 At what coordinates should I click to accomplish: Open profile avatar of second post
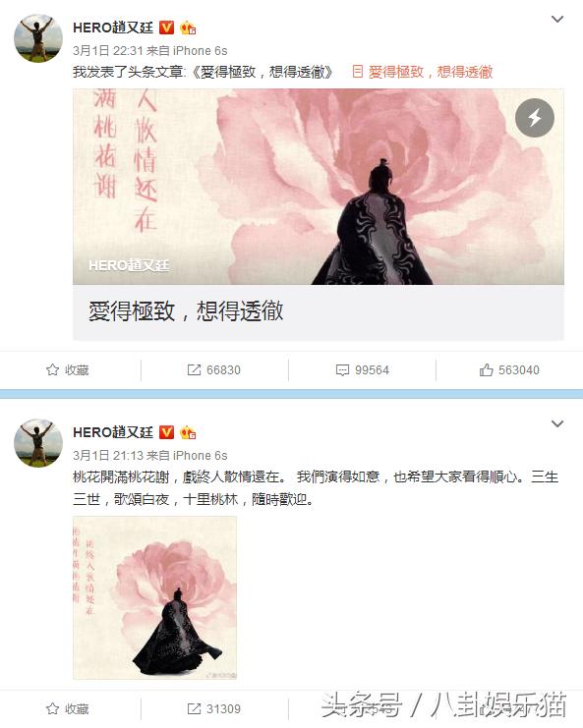(x=38, y=443)
